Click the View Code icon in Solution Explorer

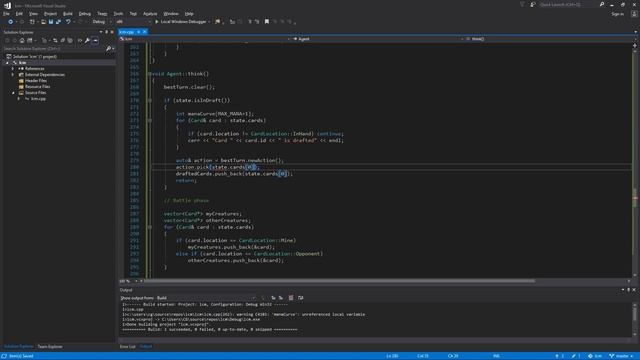click(x=80, y=40)
